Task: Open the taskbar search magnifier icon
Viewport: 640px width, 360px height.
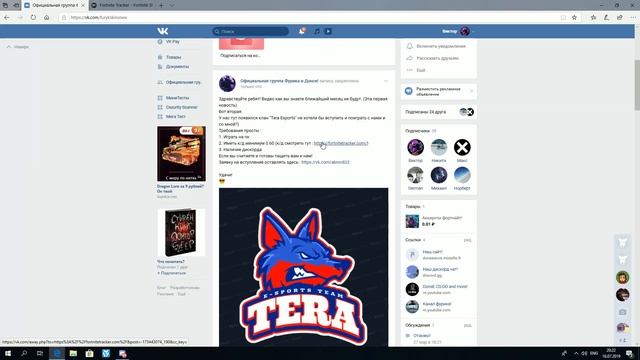Action: click(24, 353)
